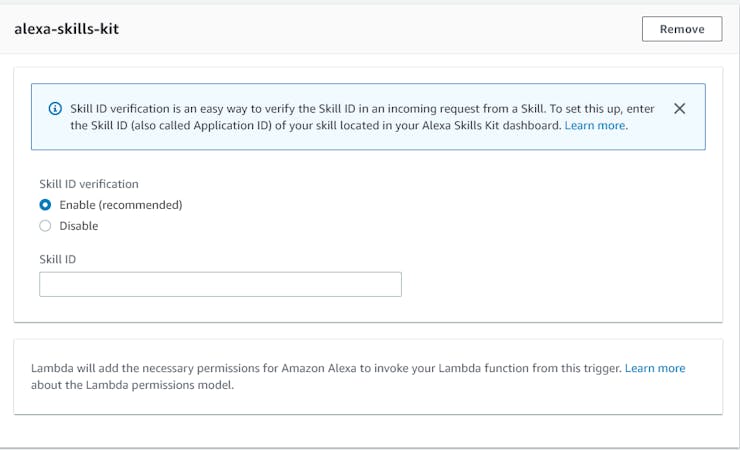Screen dimensions: 740x450
Task: Click the Enable (recommended) label text
Action: click(121, 205)
